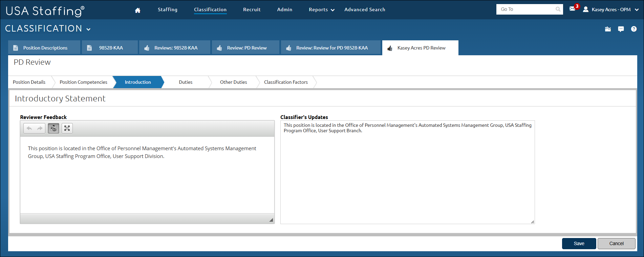
Task: Click into the Classifier's Updates text box
Action: [408, 172]
